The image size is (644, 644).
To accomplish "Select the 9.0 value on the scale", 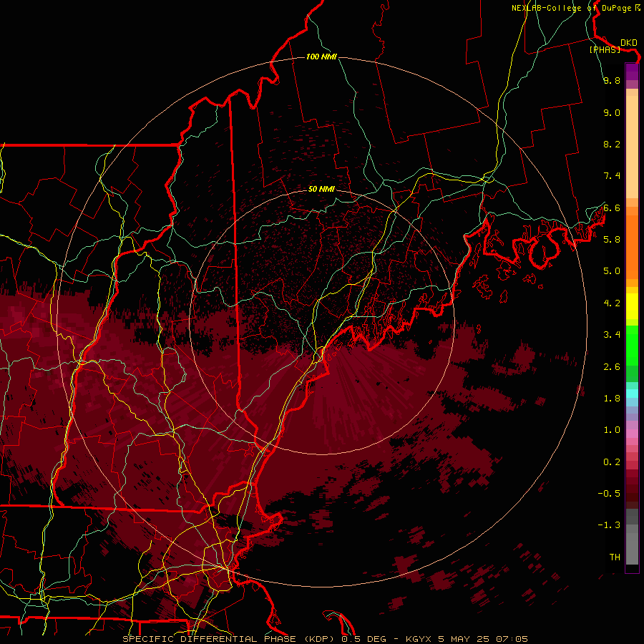I will 612,112.
